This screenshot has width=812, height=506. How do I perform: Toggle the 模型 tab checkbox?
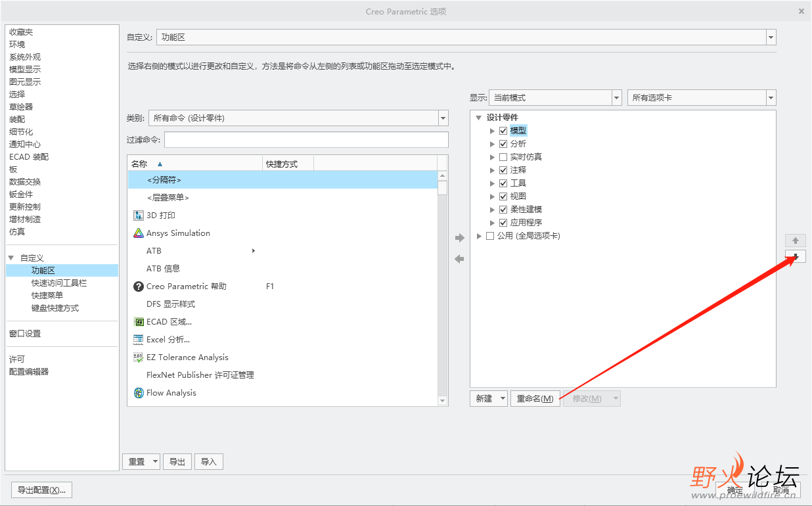tap(503, 131)
